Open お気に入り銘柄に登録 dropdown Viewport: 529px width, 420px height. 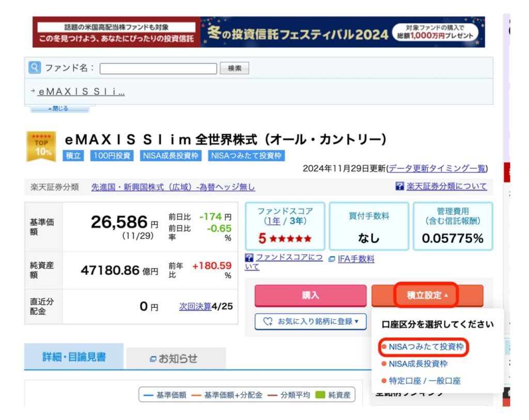point(310,321)
